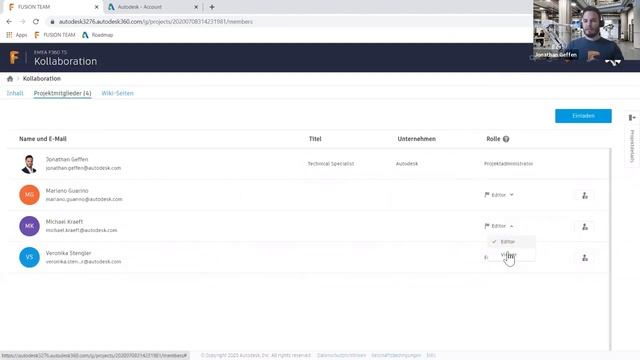Close the FUSION TEAM browser tab
Viewport: 640px width, 360px height.
click(x=97, y=7)
